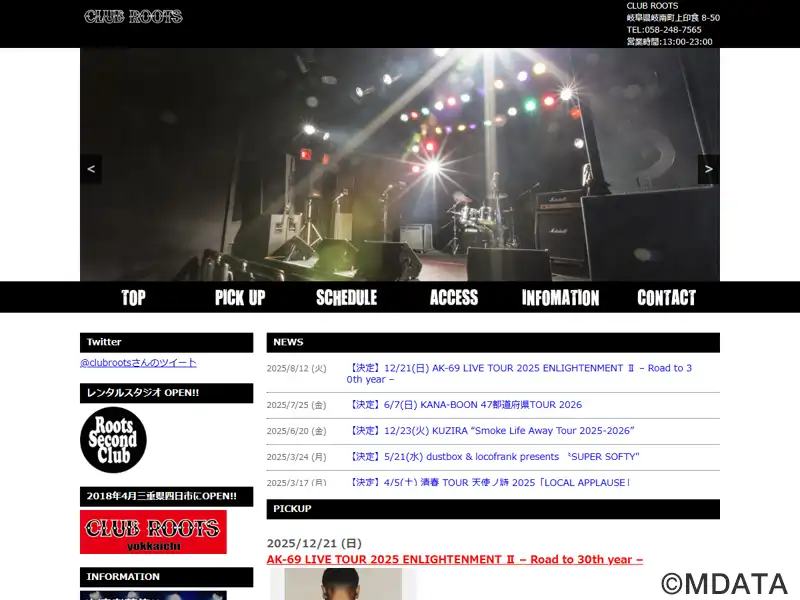The height and width of the screenshot is (600, 800).
Task: Click the main stage slideshow image
Action: (x=400, y=164)
